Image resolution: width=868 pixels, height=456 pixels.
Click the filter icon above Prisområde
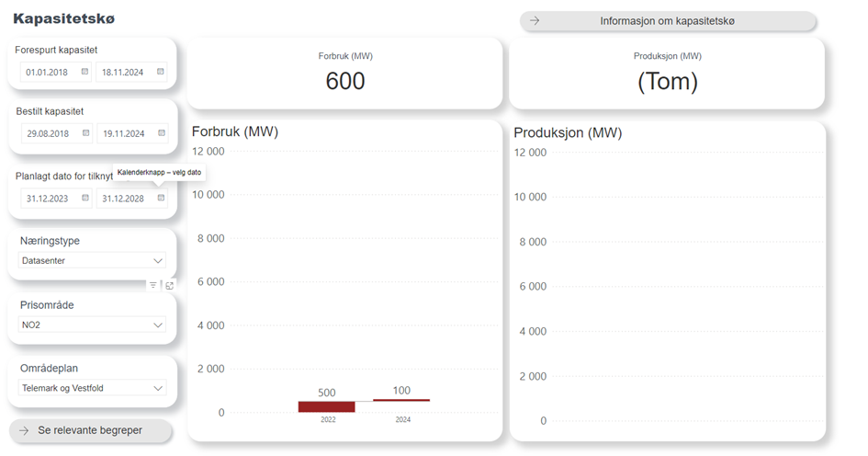coord(153,286)
